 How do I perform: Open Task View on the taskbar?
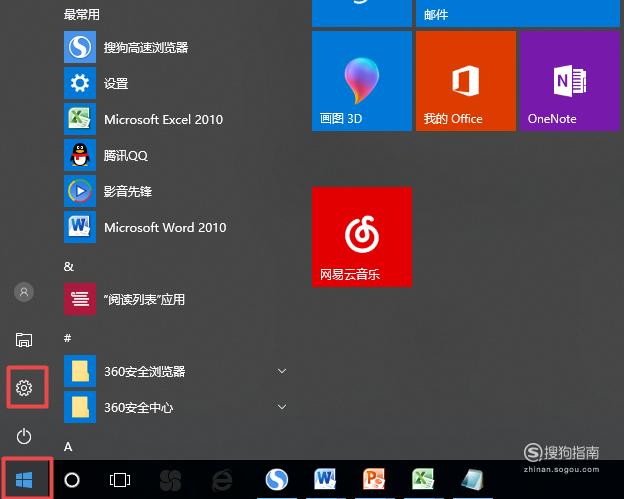click(x=120, y=480)
